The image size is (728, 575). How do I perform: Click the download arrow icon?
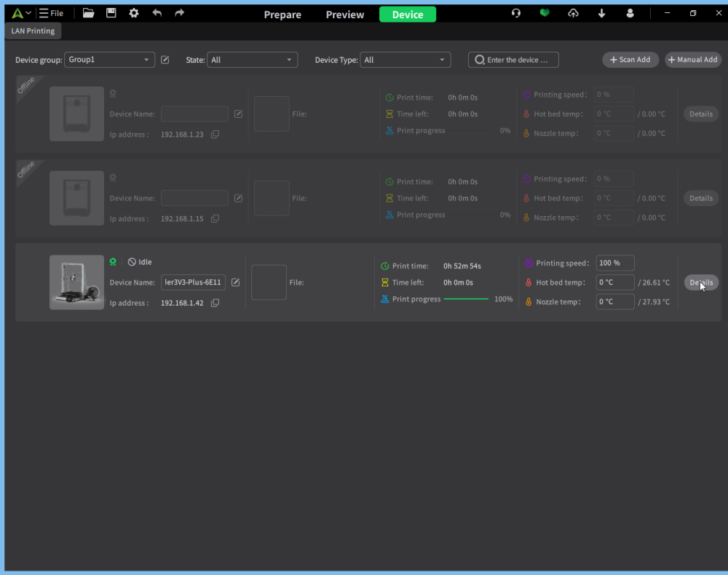tap(602, 13)
